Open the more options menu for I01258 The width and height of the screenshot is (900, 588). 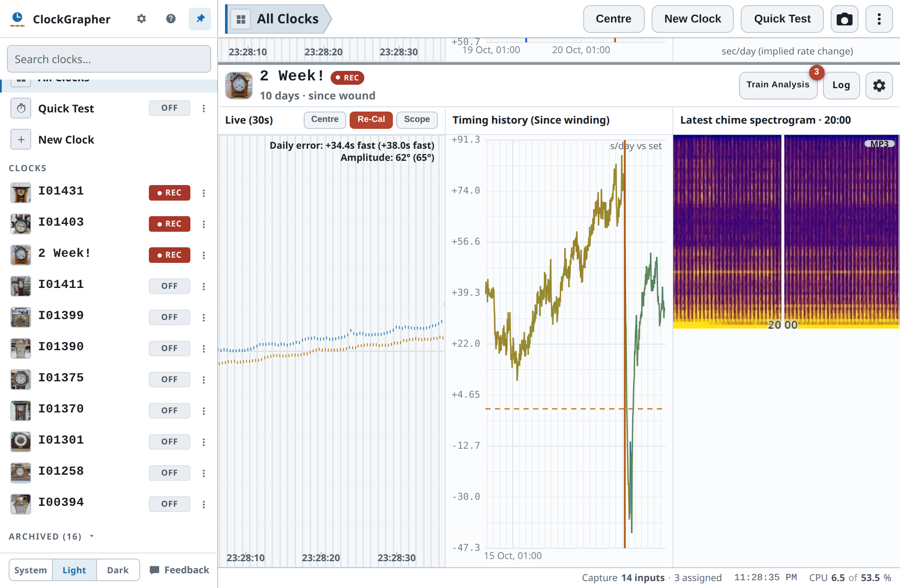coord(204,473)
